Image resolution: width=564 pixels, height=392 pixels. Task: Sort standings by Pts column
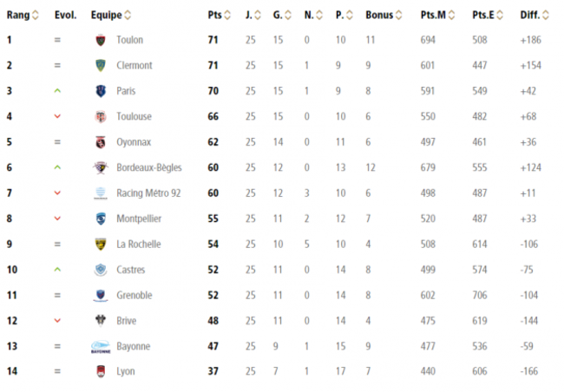(219, 15)
